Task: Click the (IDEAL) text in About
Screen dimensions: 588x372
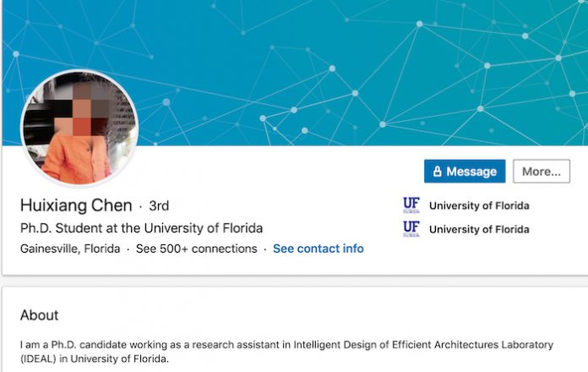Action: pyautogui.click(x=38, y=358)
